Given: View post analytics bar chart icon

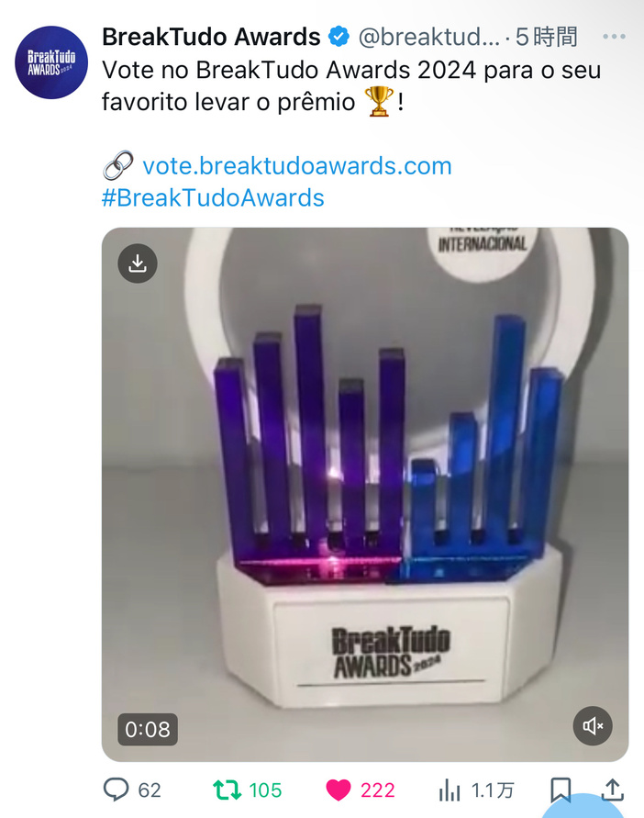Looking at the screenshot, I should [x=450, y=790].
